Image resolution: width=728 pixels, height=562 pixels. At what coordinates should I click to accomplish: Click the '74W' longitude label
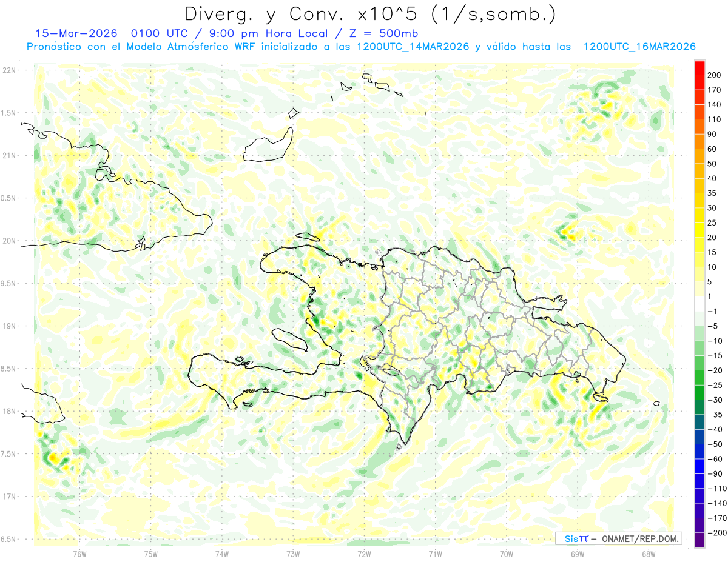[x=222, y=554]
